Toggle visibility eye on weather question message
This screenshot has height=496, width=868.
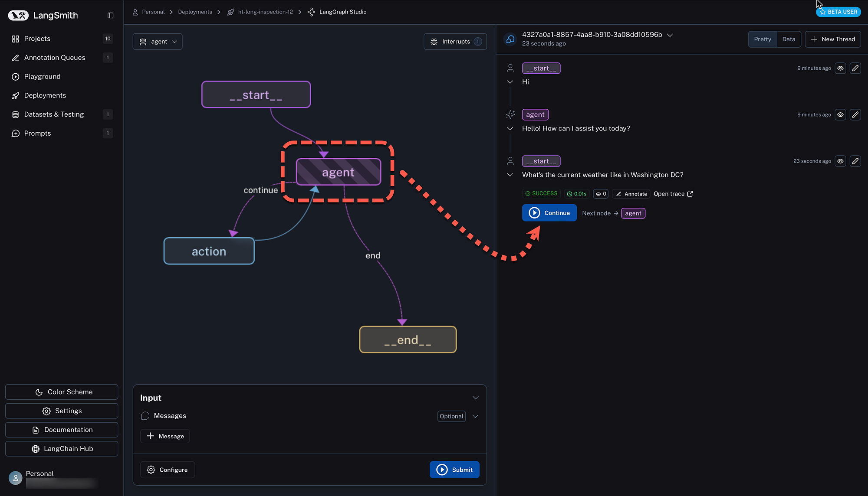point(840,161)
